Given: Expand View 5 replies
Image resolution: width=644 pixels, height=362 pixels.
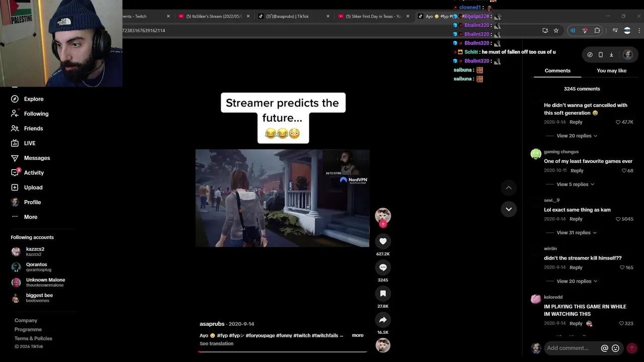Looking at the screenshot, I should point(575,185).
